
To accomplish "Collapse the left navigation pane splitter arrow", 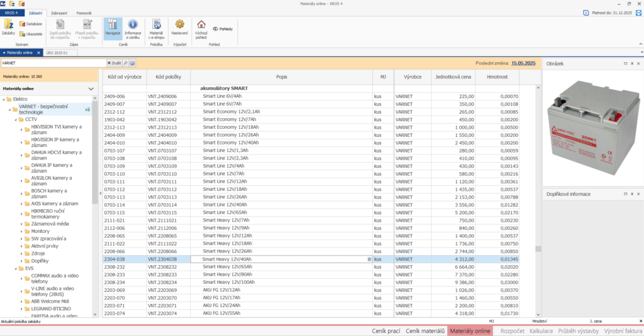I will click(x=100, y=193).
